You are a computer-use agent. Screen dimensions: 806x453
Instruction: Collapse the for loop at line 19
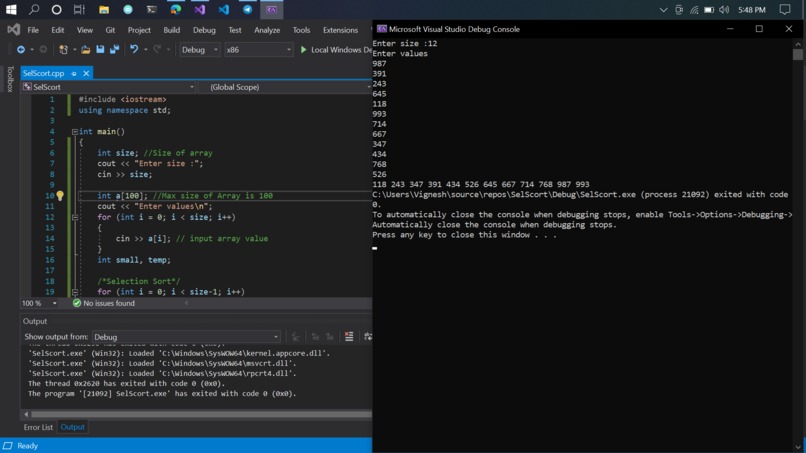pyautogui.click(x=75, y=292)
